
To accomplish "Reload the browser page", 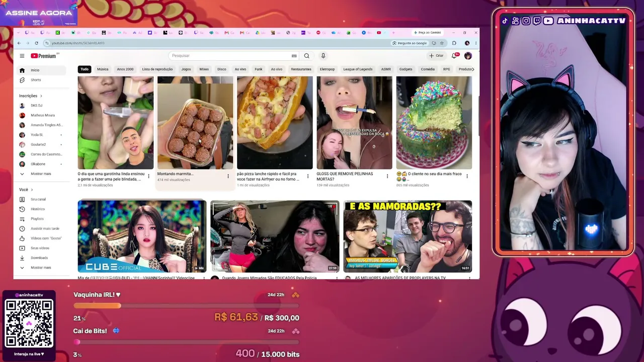I will pos(37,43).
